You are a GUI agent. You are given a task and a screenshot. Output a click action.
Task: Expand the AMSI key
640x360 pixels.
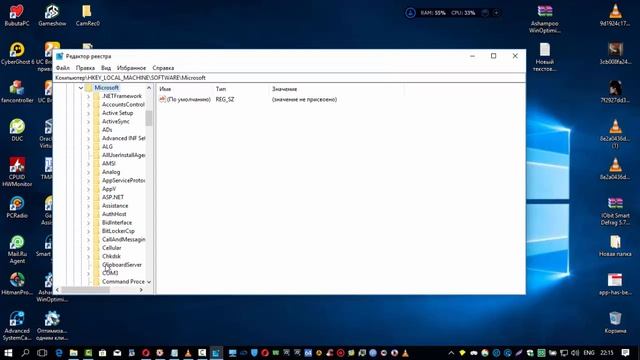[89, 164]
